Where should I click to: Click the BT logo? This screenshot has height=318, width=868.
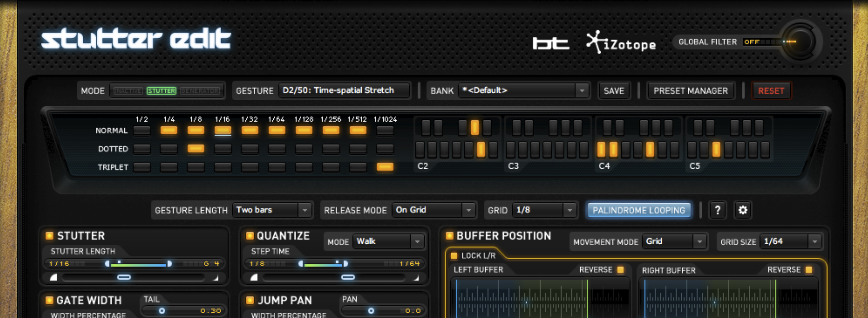click(x=550, y=44)
